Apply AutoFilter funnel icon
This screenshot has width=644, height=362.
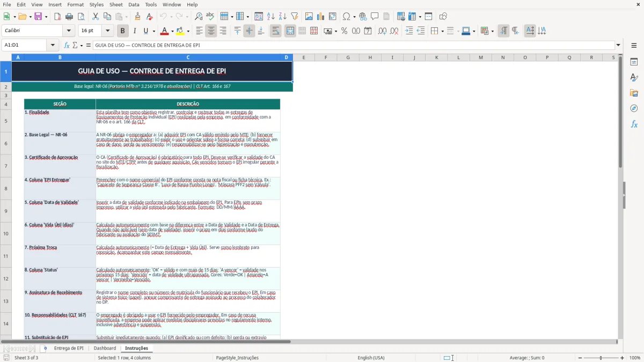tap(294, 17)
